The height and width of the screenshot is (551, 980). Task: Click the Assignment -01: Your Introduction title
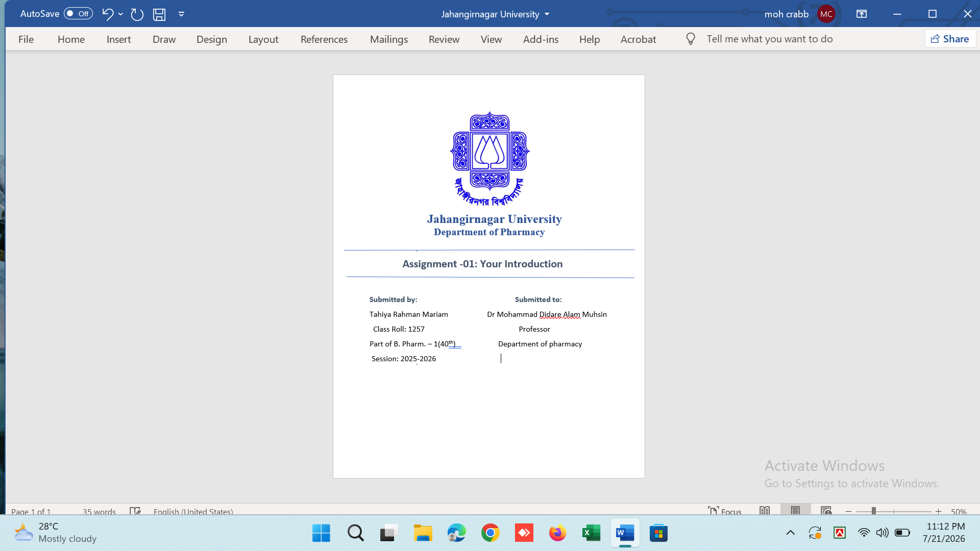point(482,264)
